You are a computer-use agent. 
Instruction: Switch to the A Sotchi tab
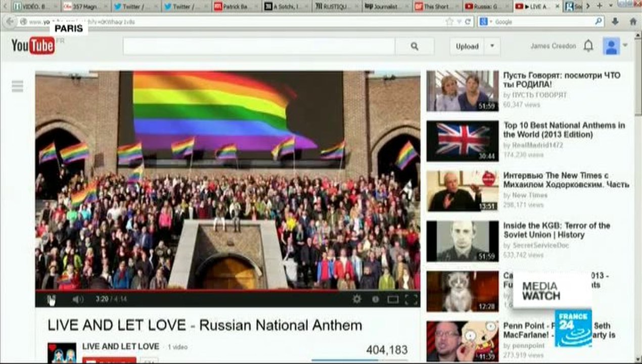pyautogui.click(x=286, y=6)
